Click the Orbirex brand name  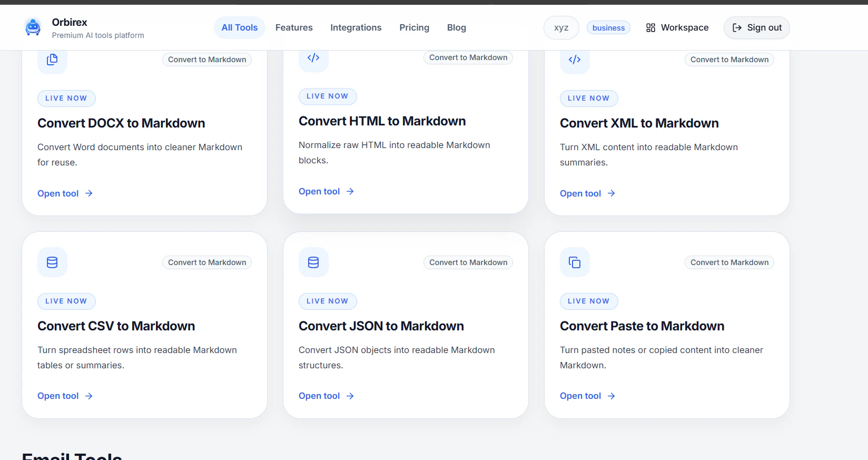(70, 22)
